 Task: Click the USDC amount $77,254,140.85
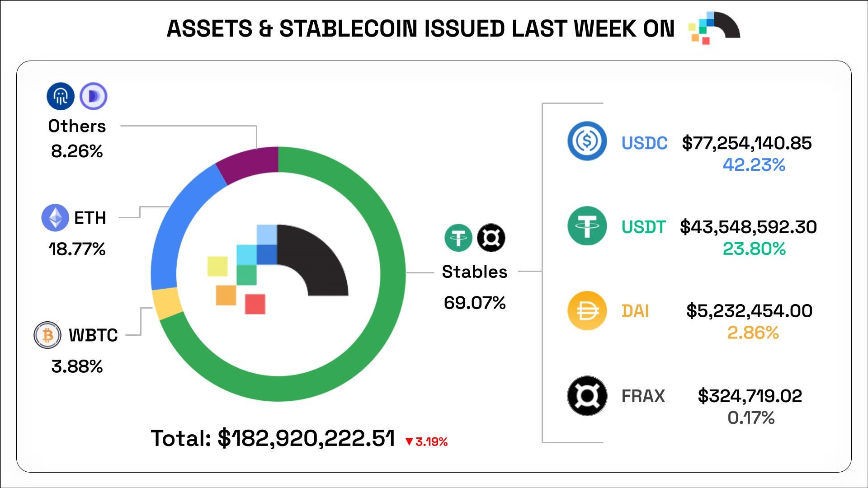747,143
